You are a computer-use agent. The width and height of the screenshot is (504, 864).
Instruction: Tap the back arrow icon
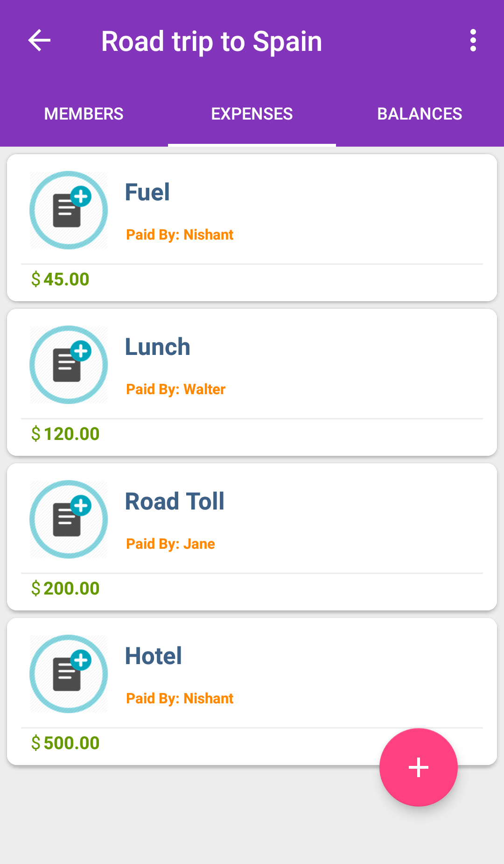[x=39, y=41]
